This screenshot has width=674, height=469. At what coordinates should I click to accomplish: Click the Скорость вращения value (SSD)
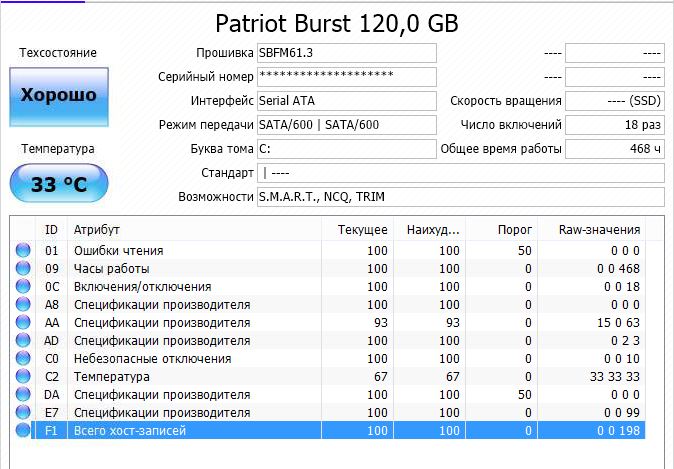pyautogui.click(x=615, y=101)
